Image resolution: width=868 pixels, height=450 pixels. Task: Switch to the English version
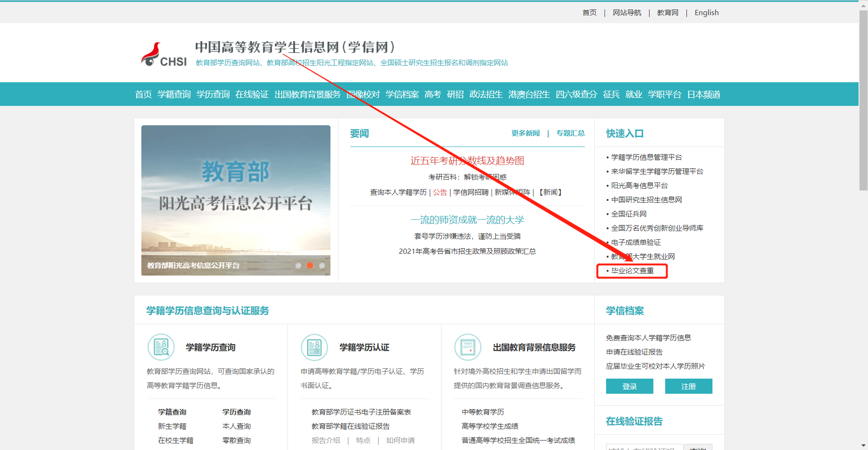(706, 13)
